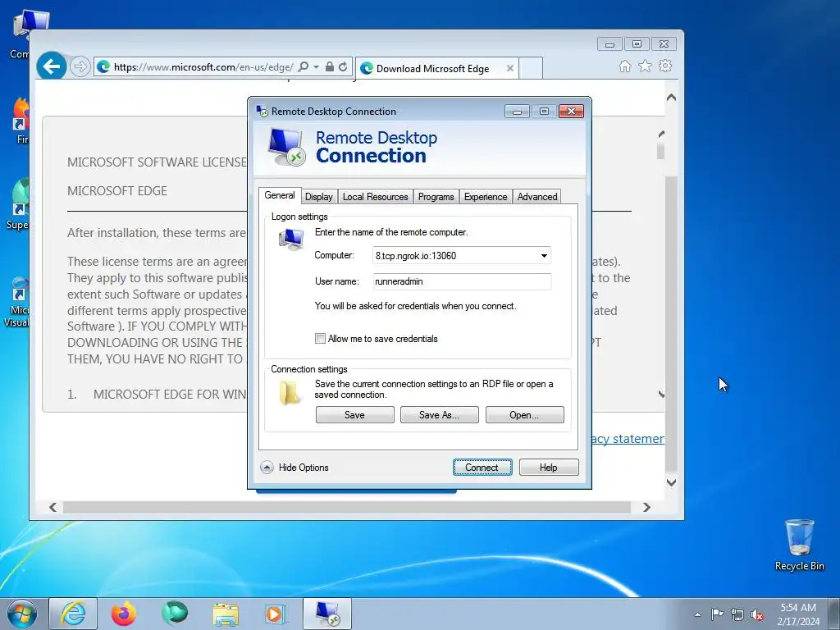Open Internet Explorer favorites star

coord(645,66)
